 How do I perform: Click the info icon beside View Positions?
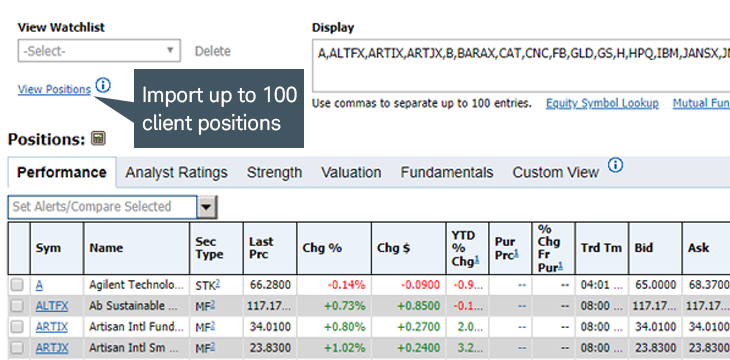103,85
